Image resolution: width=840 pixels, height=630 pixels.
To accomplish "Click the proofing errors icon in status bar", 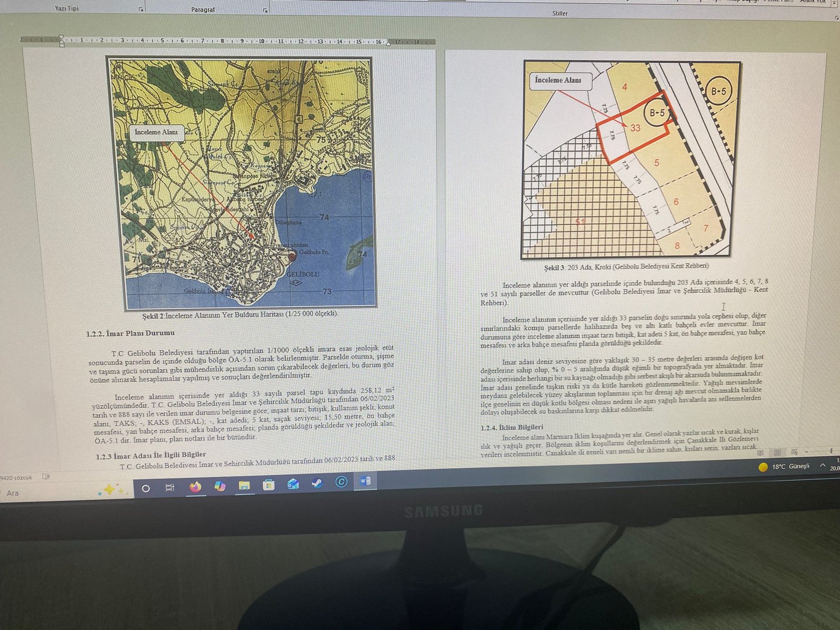I will 46,477.
